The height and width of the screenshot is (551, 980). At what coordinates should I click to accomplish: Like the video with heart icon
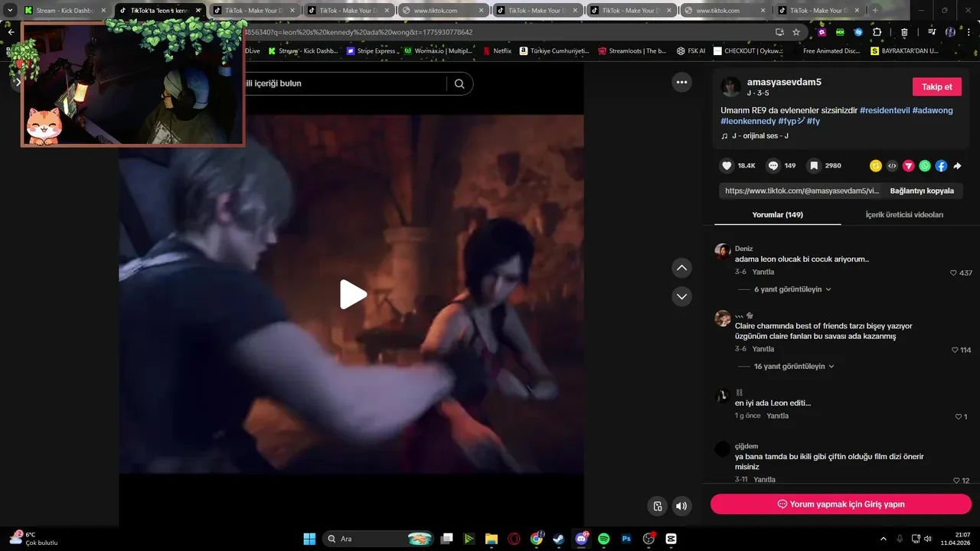[x=727, y=165]
